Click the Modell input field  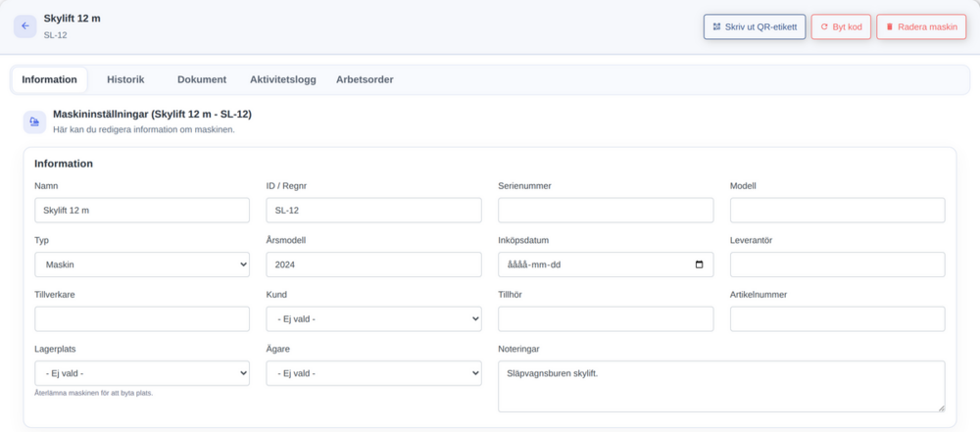pyautogui.click(x=838, y=210)
